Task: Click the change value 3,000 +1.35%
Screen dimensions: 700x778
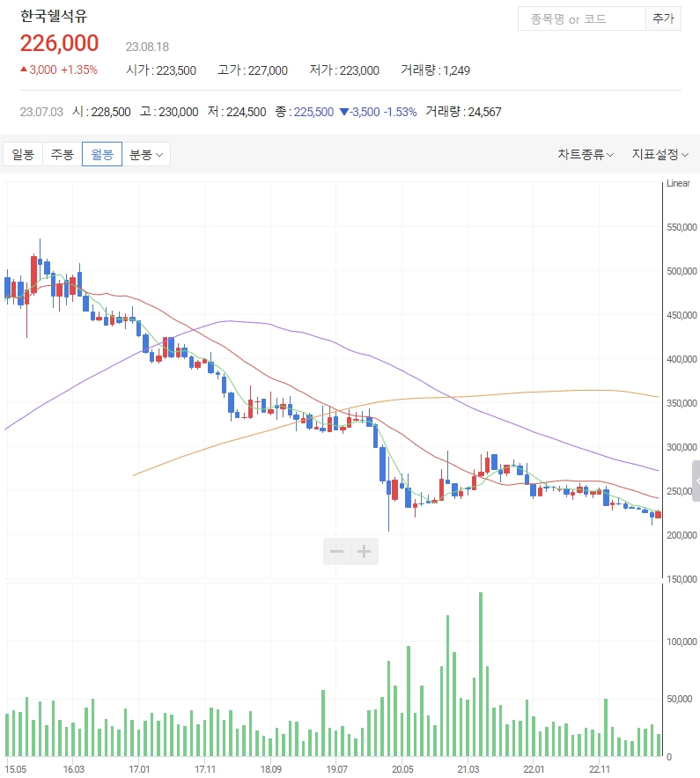Action: (59, 70)
